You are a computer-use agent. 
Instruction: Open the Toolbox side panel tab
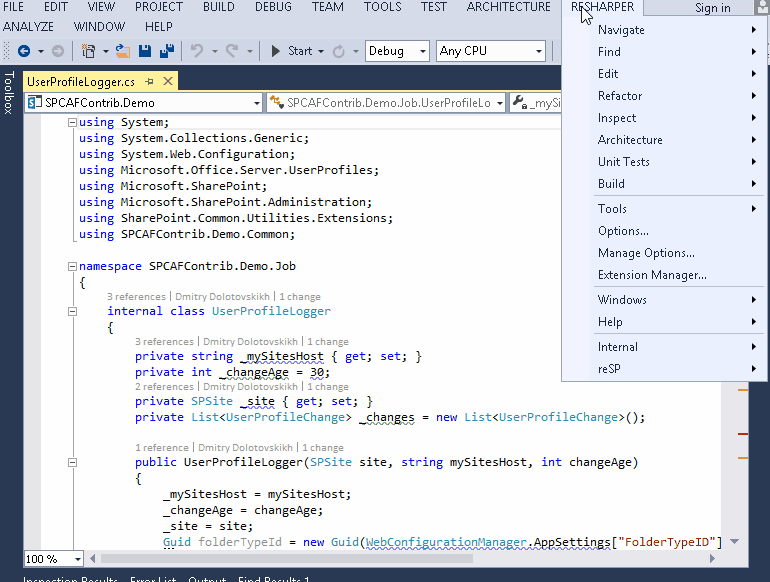coord(9,93)
